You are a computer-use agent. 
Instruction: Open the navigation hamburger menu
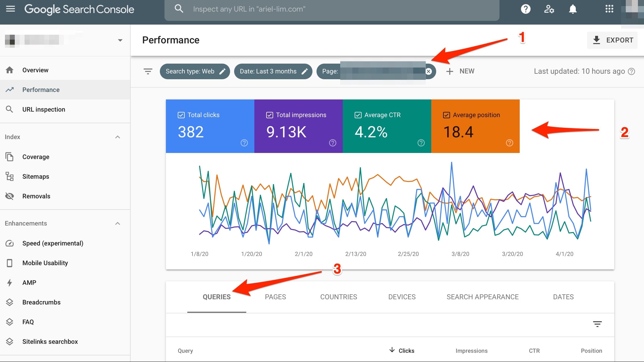point(10,9)
